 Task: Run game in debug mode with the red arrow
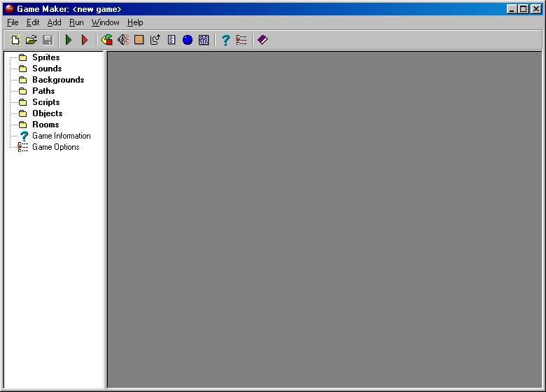[x=85, y=40]
